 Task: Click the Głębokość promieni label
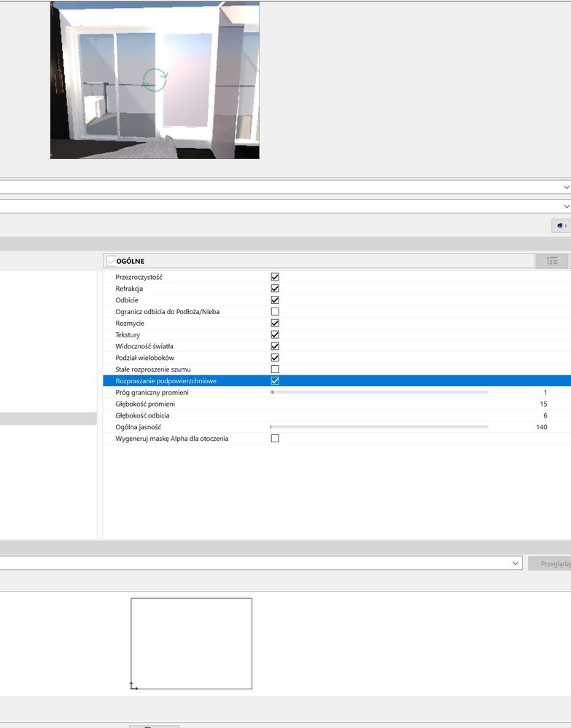point(145,404)
